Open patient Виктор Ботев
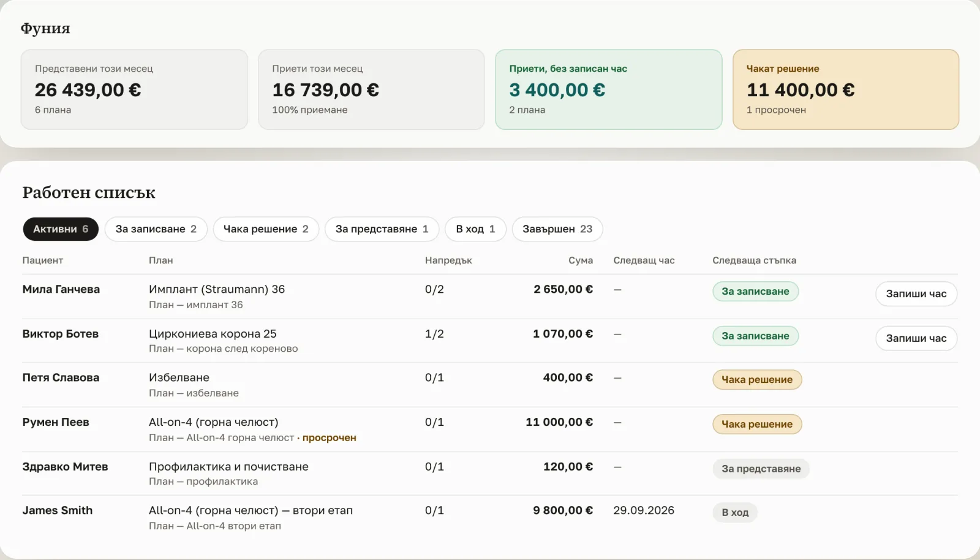The image size is (980, 560). coord(61,334)
